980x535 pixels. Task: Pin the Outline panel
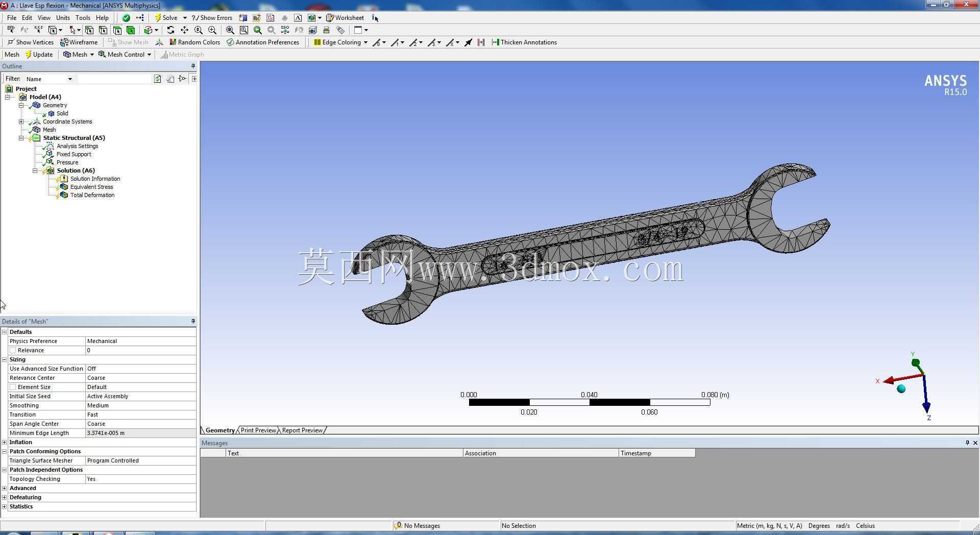[193, 66]
